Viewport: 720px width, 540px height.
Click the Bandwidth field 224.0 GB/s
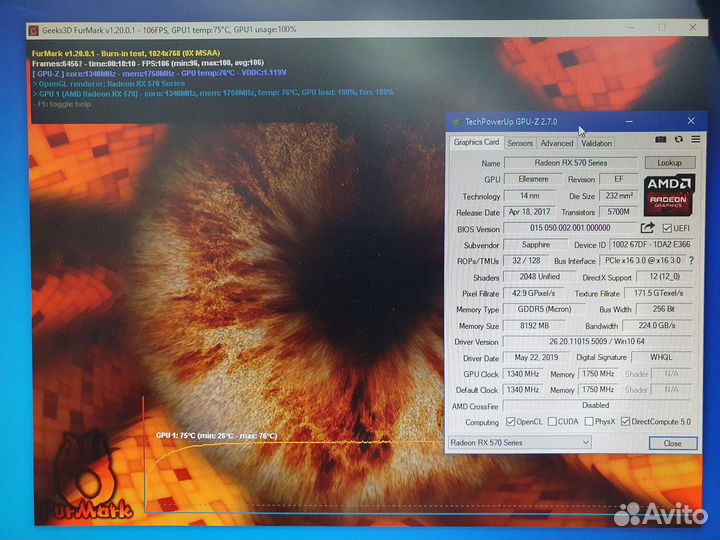[x=657, y=326]
